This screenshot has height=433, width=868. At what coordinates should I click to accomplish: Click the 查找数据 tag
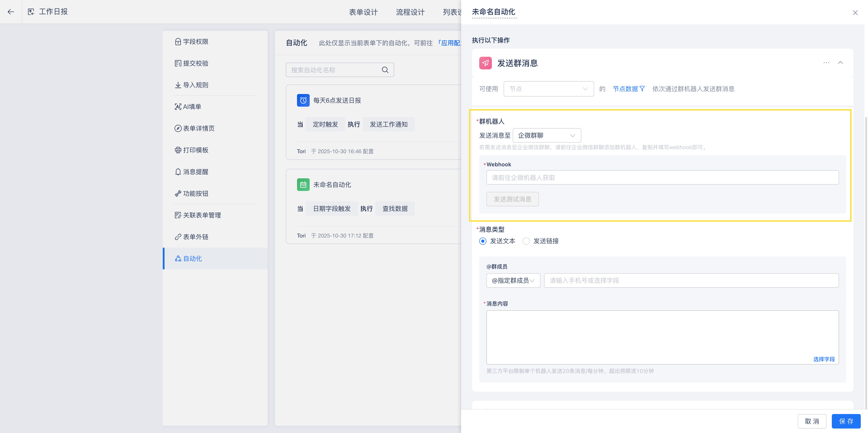pos(395,209)
